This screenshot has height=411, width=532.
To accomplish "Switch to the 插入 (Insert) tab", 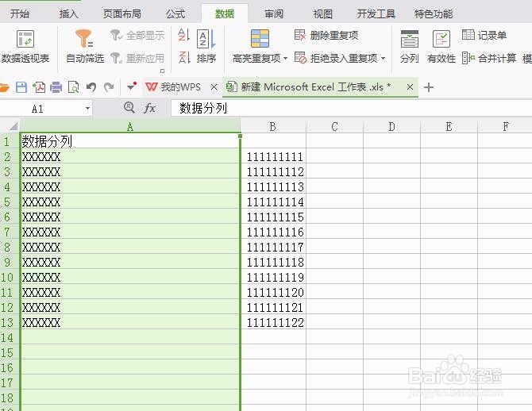I will tap(68, 14).
